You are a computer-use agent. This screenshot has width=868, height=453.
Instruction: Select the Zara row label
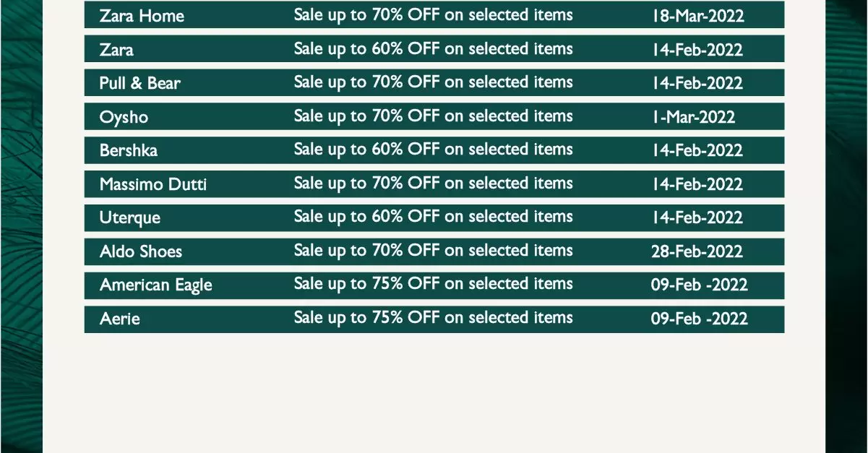(116, 50)
